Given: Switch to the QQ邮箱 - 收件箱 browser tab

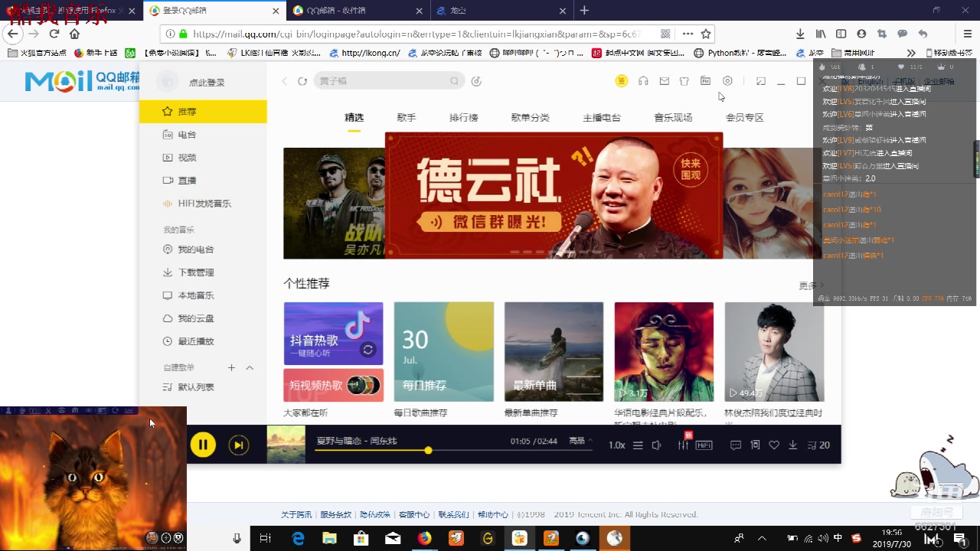Looking at the screenshot, I should tap(357, 11).
